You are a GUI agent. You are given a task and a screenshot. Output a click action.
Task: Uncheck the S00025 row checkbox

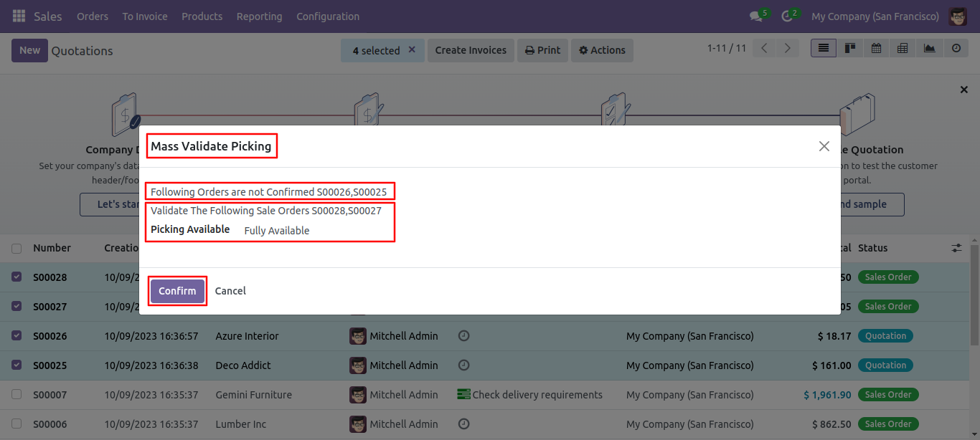click(x=17, y=365)
